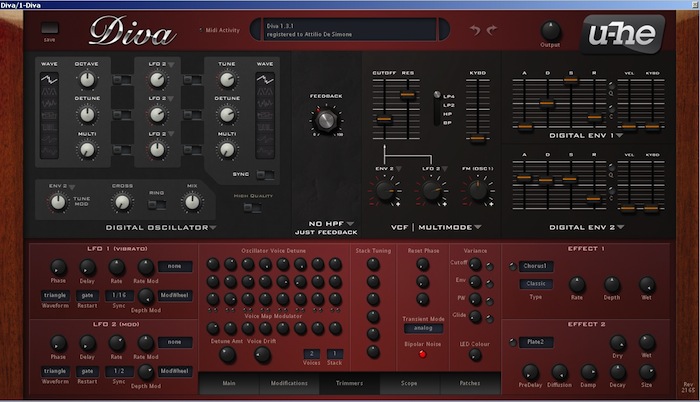The width and height of the screenshot is (700, 402).
Task: Click the oscillator 1 Detune knob
Action: coord(87,115)
